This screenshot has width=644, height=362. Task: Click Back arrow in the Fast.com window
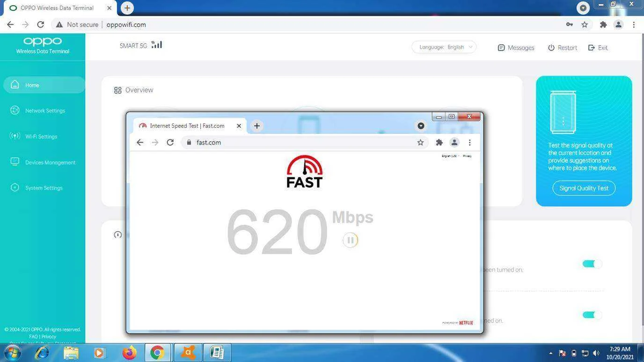[x=140, y=142]
